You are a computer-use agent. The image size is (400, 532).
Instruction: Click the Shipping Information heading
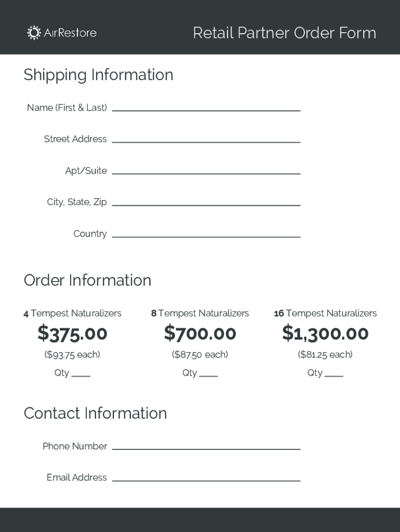coord(98,75)
